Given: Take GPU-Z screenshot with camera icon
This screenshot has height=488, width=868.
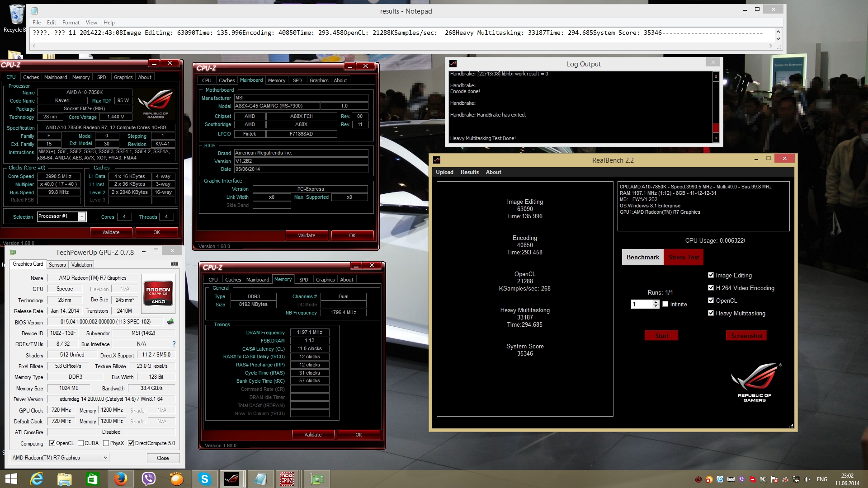Looking at the screenshot, I should pyautogui.click(x=174, y=264).
